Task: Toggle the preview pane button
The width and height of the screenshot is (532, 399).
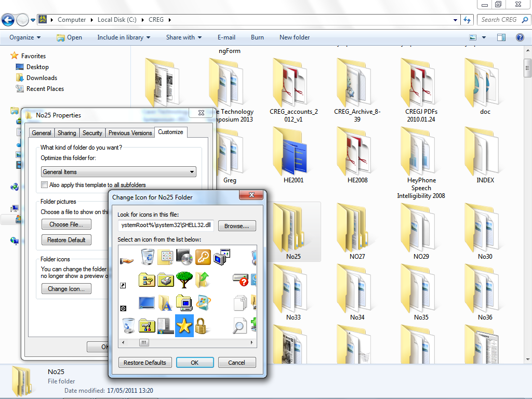Action: pyautogui.click(x=501, y=37)
